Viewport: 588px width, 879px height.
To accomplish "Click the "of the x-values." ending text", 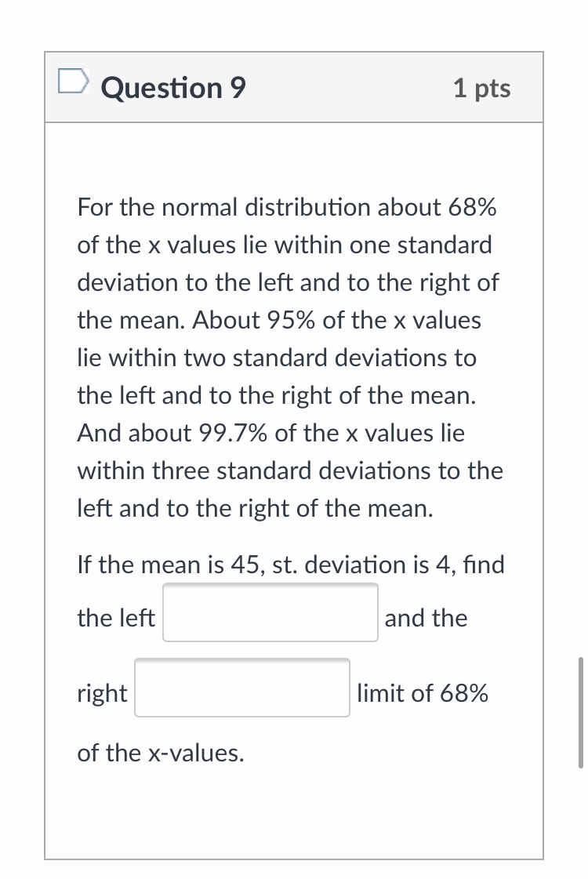I will tap(160, 753).
